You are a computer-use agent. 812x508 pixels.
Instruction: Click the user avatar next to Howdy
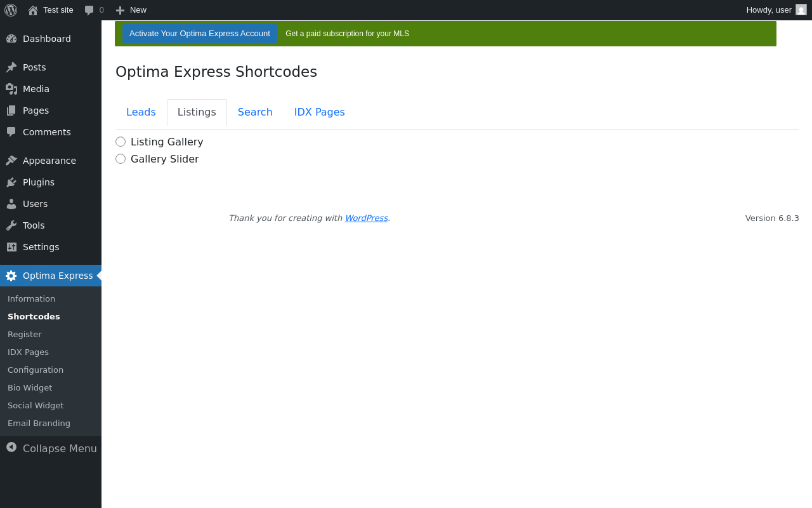point(801,10)
